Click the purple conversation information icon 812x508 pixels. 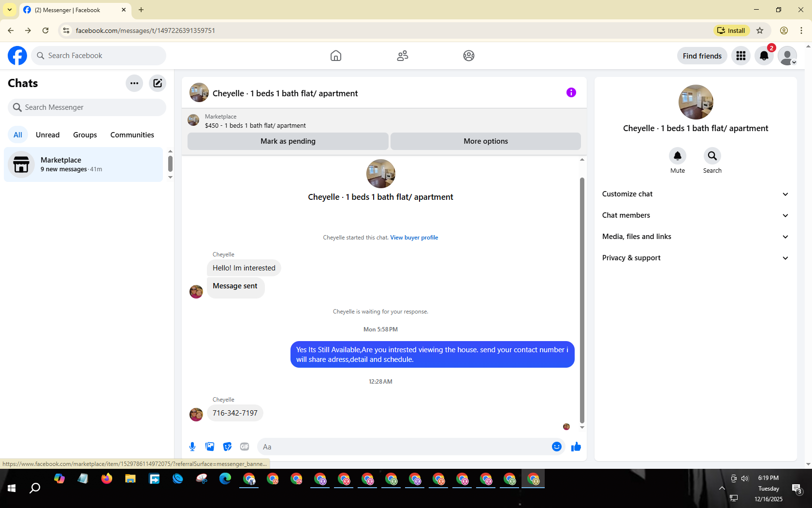click(571, 92)
